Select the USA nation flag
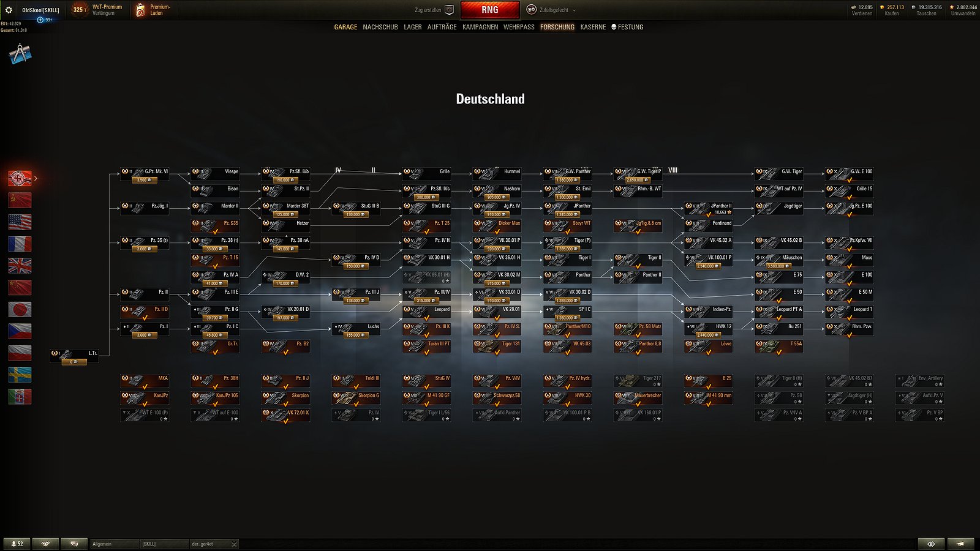Viewport: 980px width, 551px height. click(x=20, y=221)
